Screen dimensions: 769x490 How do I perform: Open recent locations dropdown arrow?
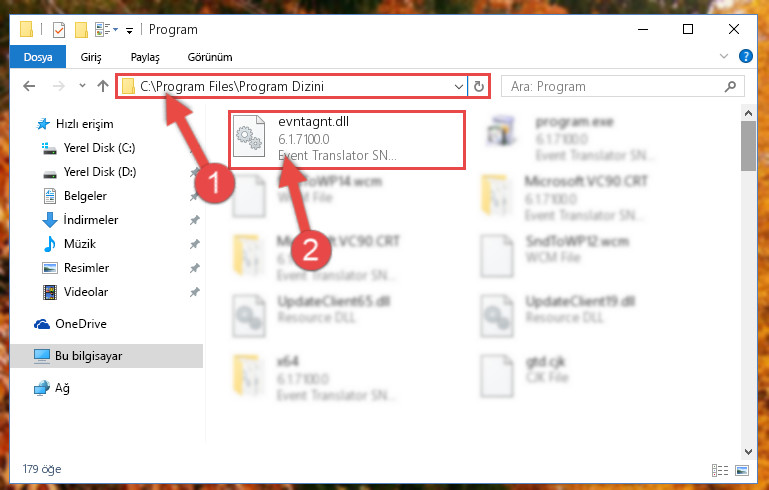tap(82, 86)
